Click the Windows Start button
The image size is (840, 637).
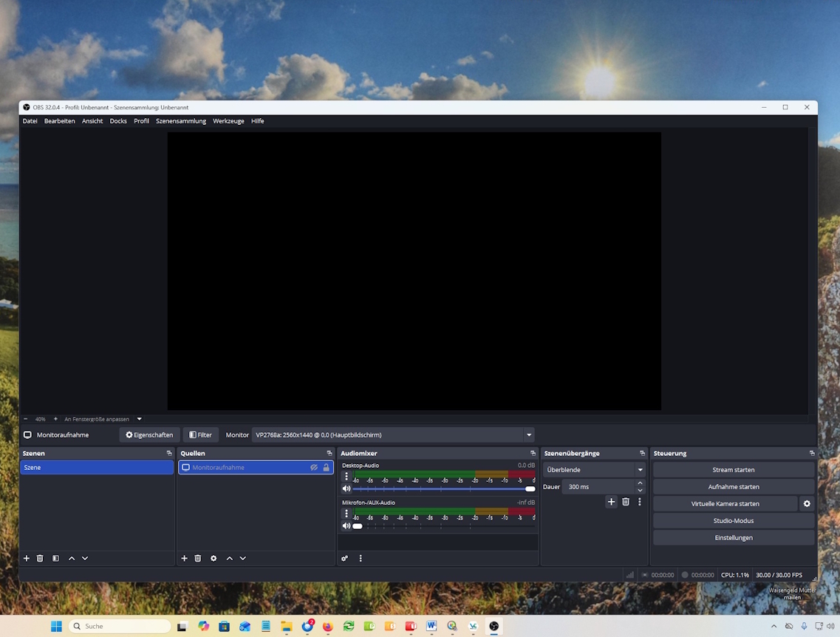click(x=56, y=627)
